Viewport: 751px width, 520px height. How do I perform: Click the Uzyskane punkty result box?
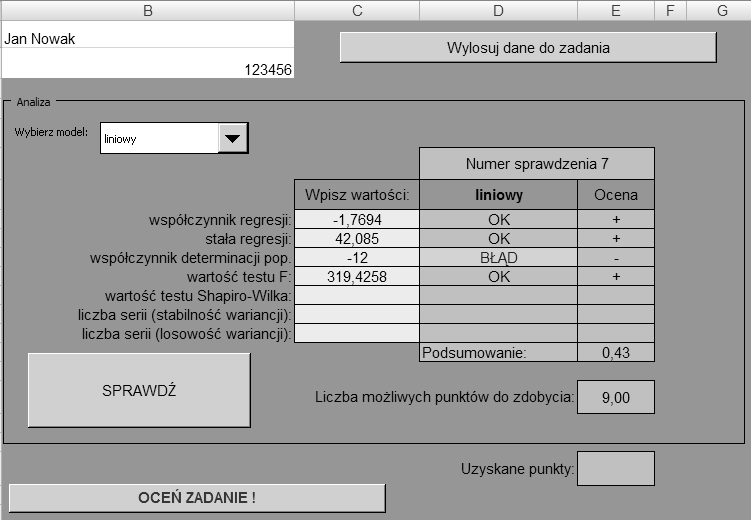click(616, 468)
